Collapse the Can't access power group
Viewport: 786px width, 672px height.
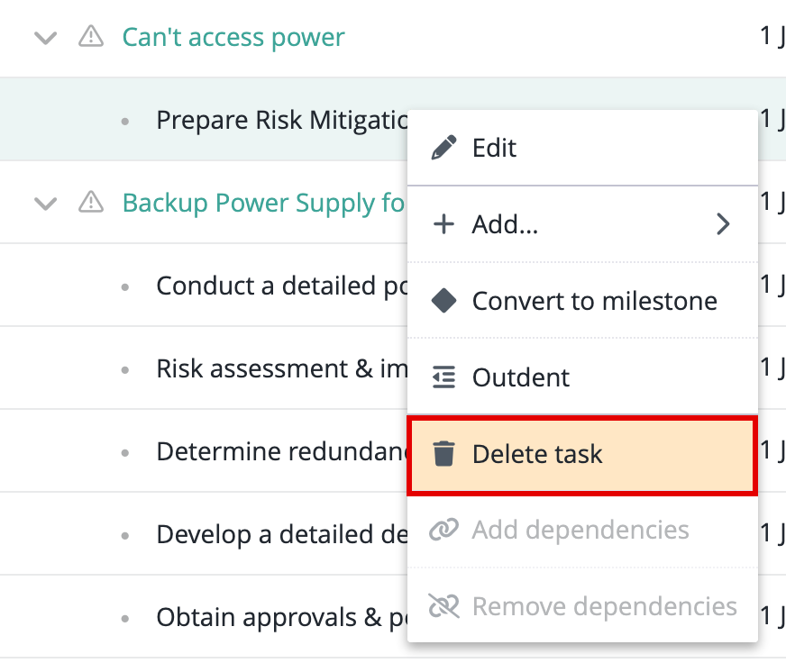click(45, 38)
